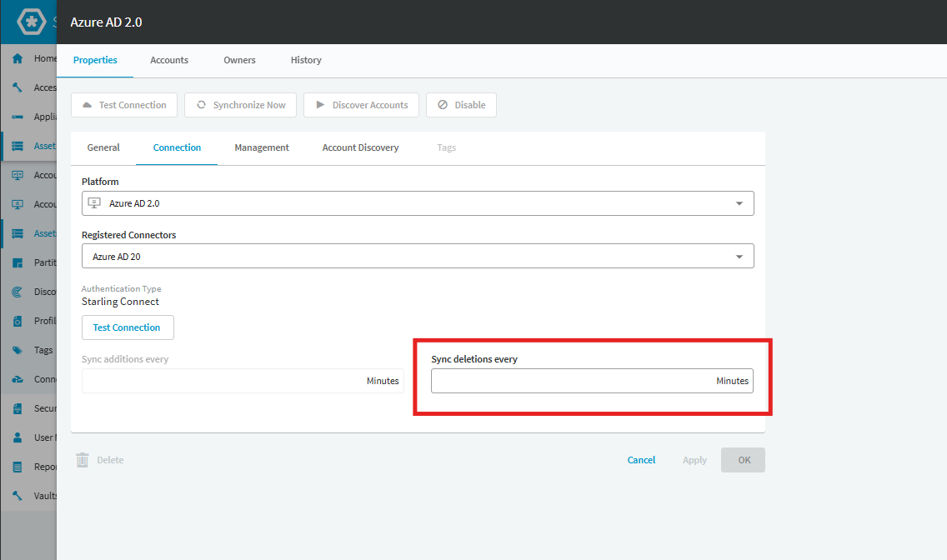The width and height of the screenshot is (947, 560).
Task: Open the Owners tab
Action: coord(239,60)
